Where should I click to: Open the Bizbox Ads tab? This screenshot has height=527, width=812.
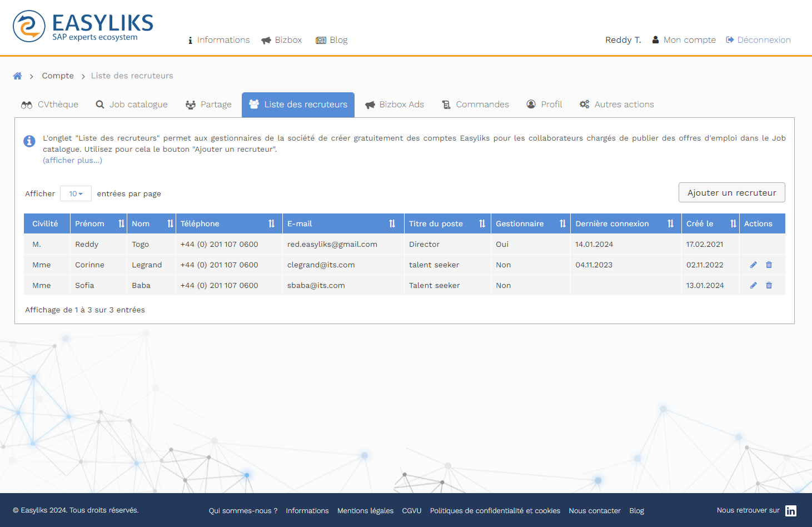(395, 105)
